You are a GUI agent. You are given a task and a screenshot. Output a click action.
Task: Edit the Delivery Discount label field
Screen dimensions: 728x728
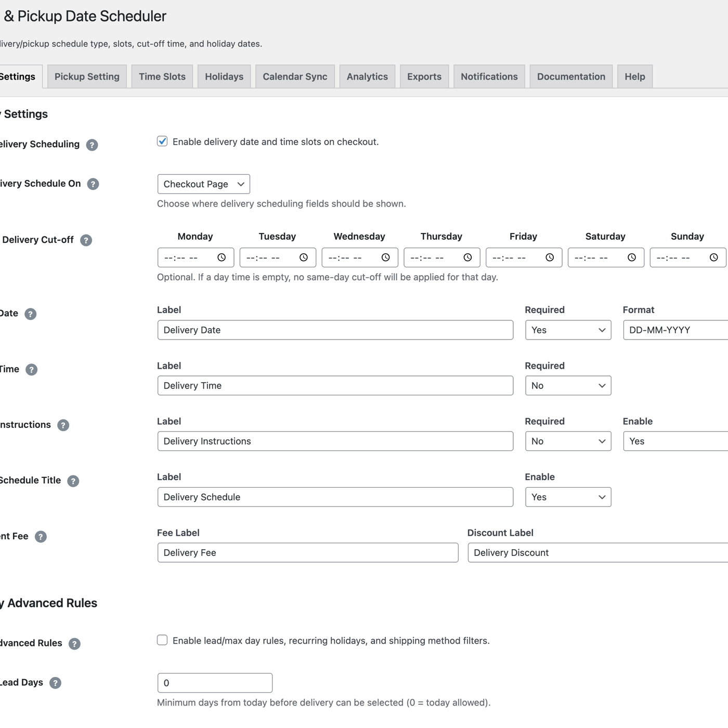pyautogui.click(x=598, y=553)
